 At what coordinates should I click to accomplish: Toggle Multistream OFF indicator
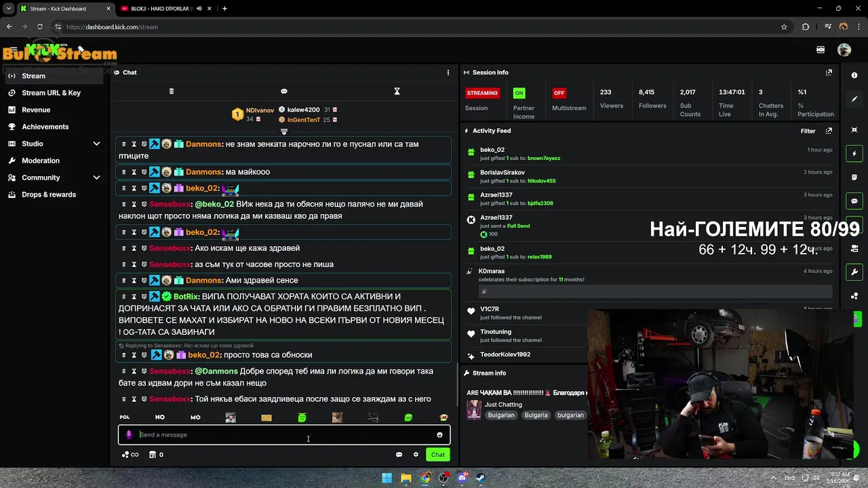[559, 93]
